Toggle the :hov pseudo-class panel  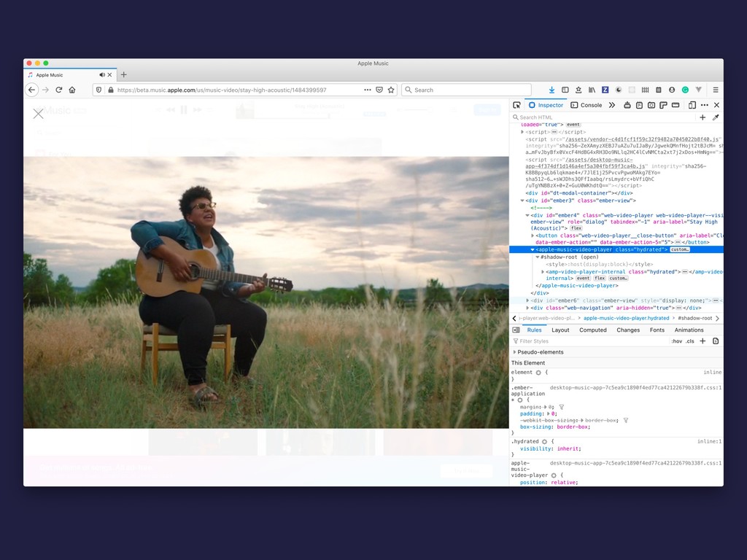[676, 341]
